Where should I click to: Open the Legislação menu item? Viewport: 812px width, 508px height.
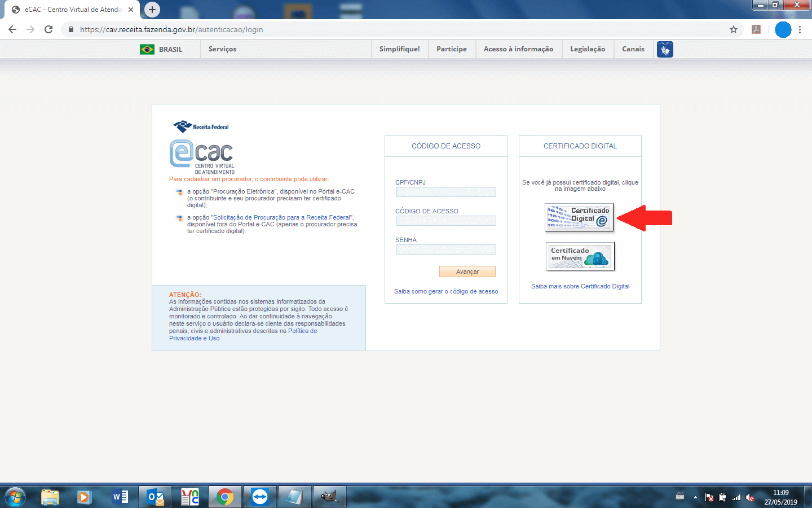(x=588, y=49)
